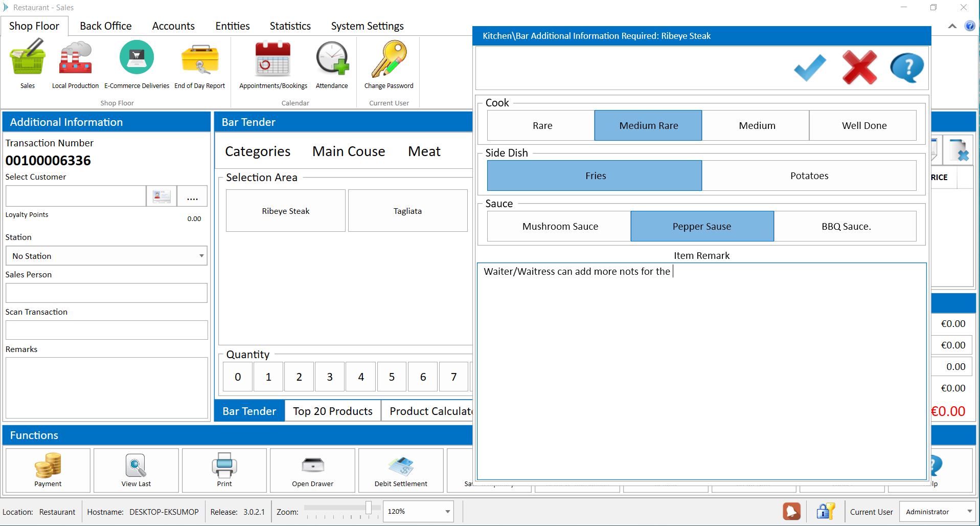Viewport: 980px width, 526px height.
Task: Toggle Pepper Sause option
Action: tap(702, 226)
